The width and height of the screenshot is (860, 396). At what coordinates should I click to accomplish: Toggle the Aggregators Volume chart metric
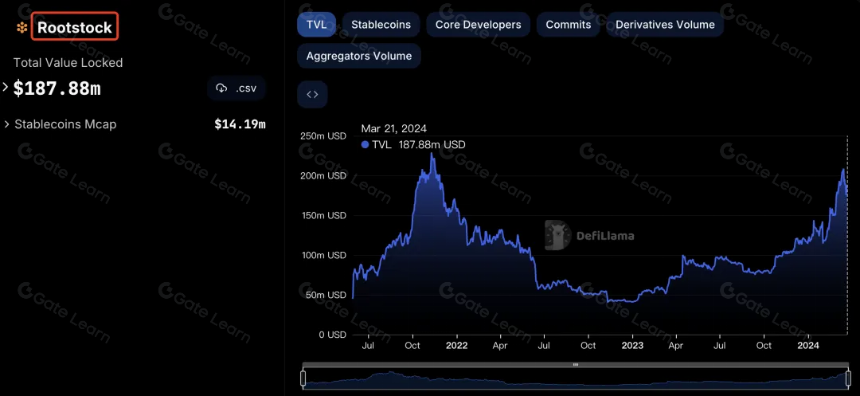coord(359,56)
